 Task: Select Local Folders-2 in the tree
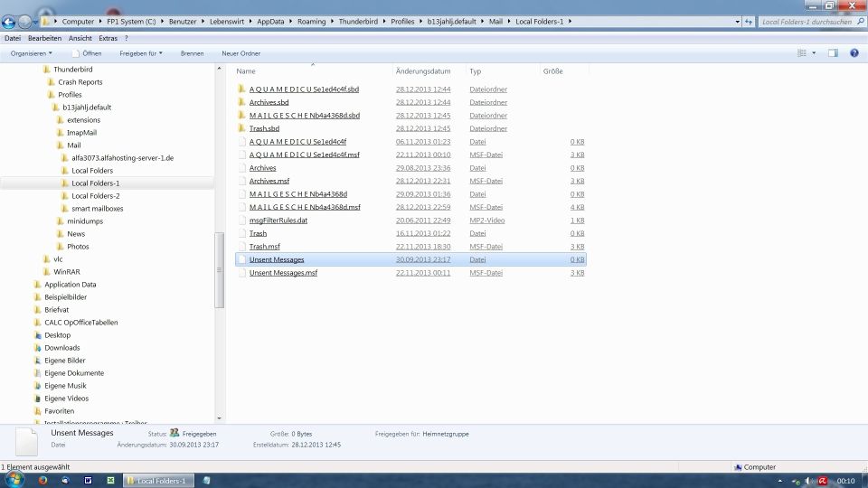95,196
